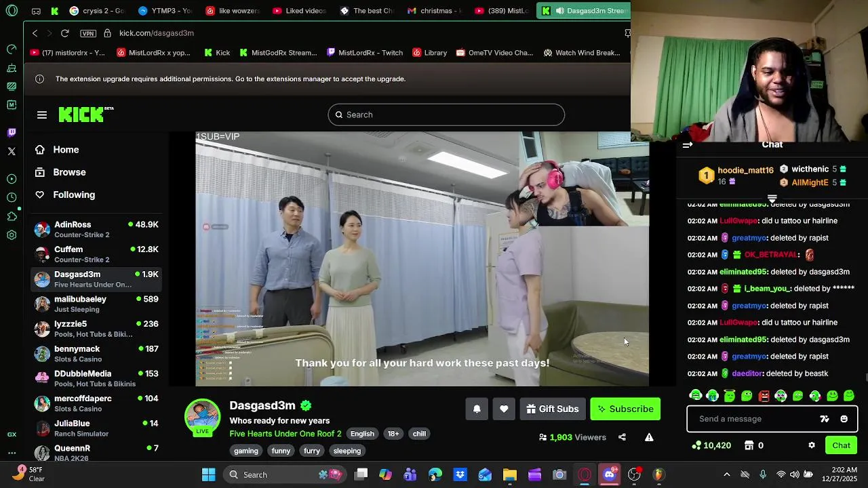Screen dimensions: 868x488
Task: Click the chill tag
Action: (x=419, y=434)
